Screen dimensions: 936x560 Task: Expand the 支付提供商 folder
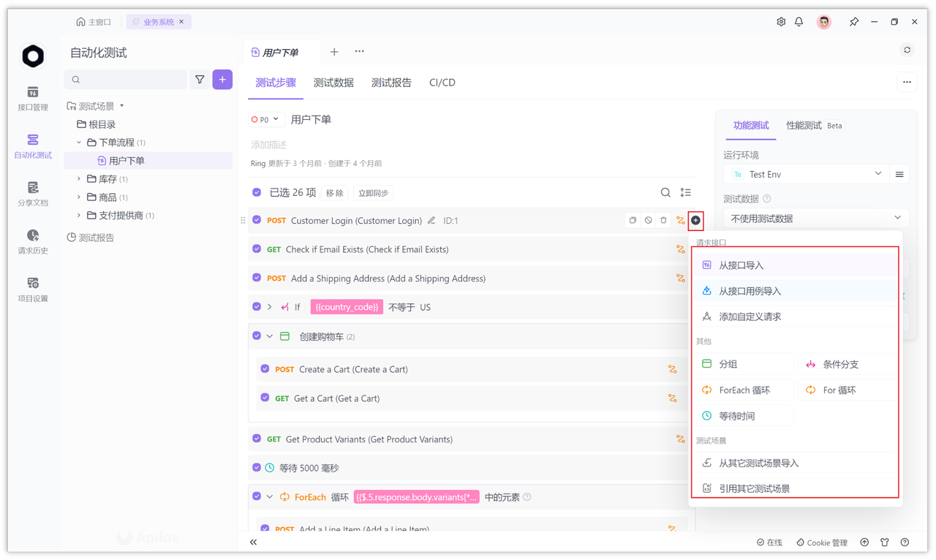79,216
